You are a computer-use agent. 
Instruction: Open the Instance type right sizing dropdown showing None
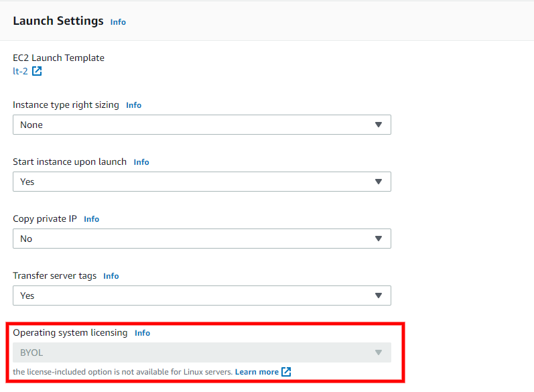click(x=202, y=125)
